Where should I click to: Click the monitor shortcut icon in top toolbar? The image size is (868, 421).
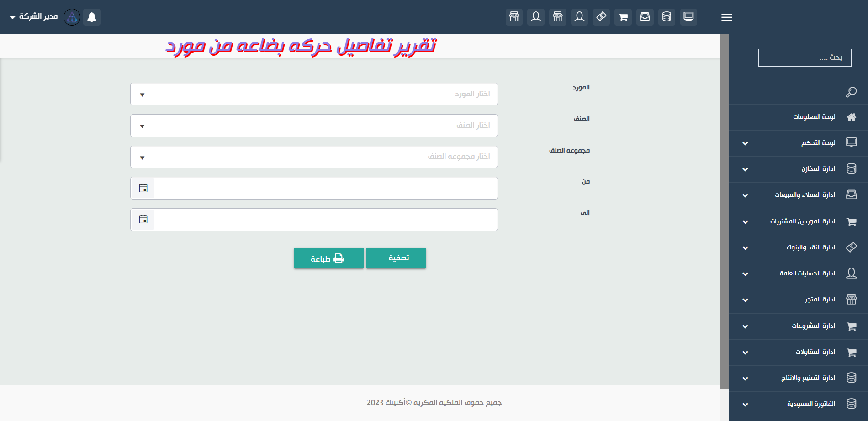coord(688,17)
